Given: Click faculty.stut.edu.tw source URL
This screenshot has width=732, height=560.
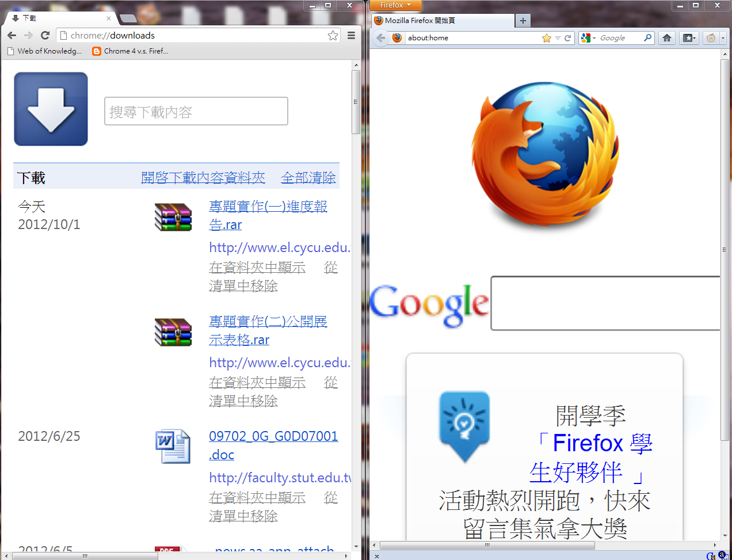Looking at the screenshot, I should (280, 478).
